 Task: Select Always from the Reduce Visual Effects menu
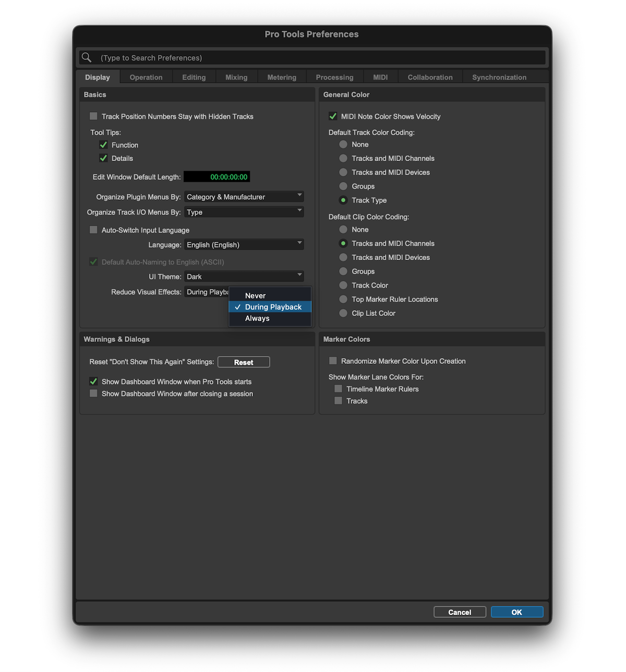pos(257,318)
